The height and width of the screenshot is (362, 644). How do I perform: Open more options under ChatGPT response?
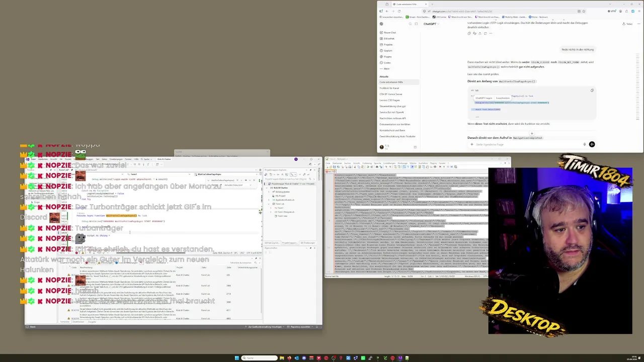[x=491, y=33]
